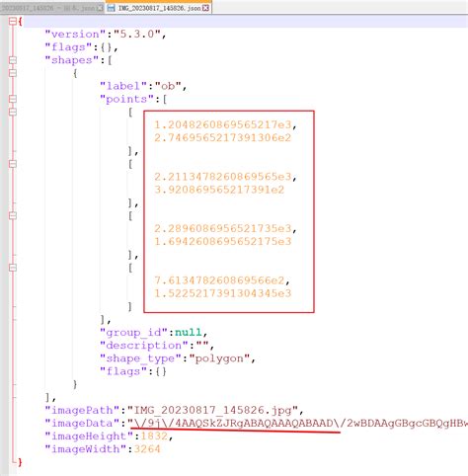Click the "ob" label value

tap(168, 86)
